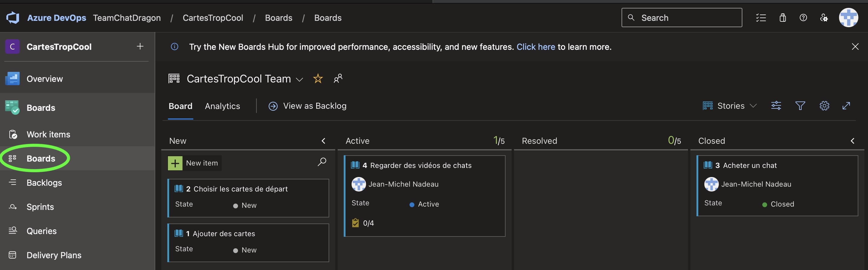Focus the Search input field

[682, 18]
